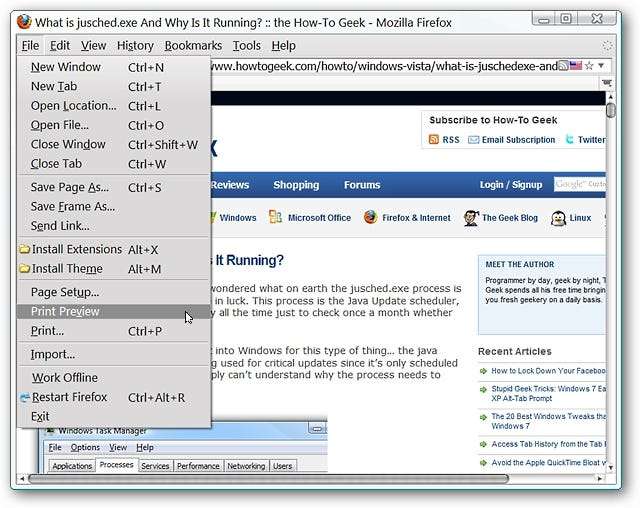Click the tab list button below address bar
The image size is (640, 508).
(x=607, y=83)
